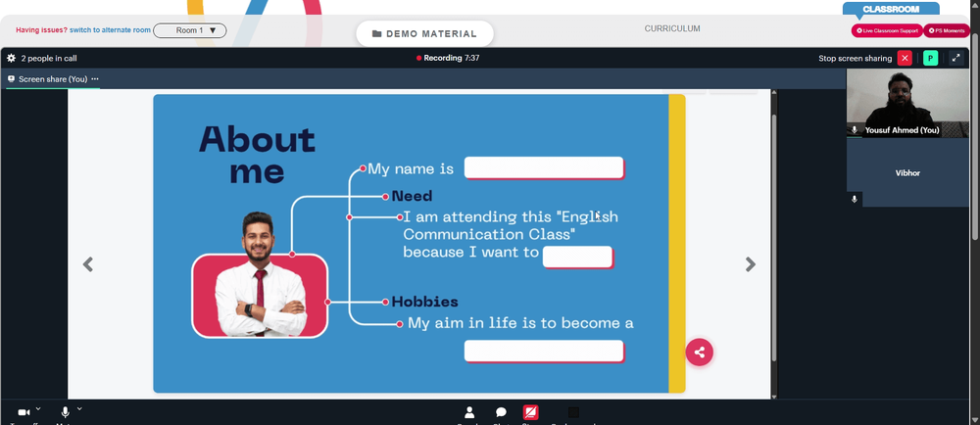This screenshot has width=980, height=425.
Task: Click the 'My name is' blank field
Action: click(544, 167)
